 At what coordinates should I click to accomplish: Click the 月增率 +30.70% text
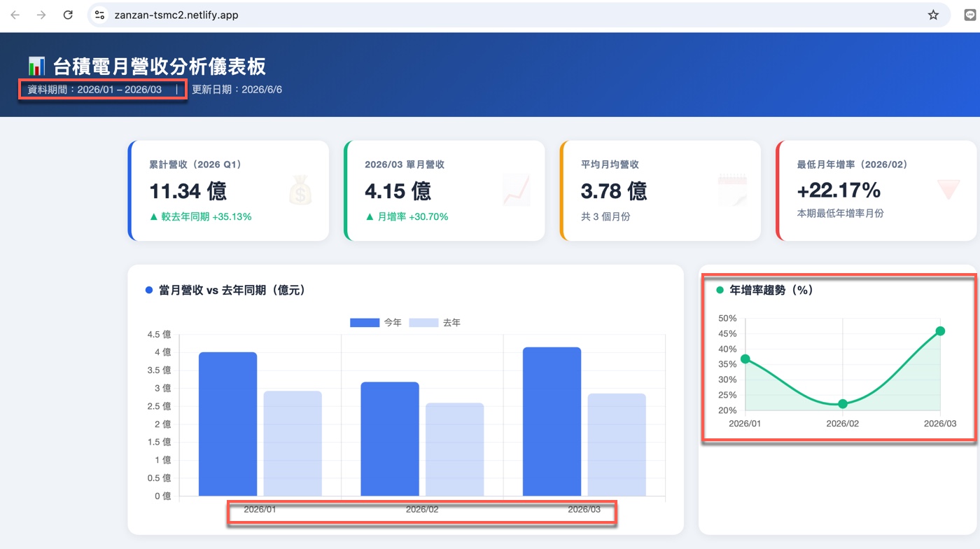point(407,217)
